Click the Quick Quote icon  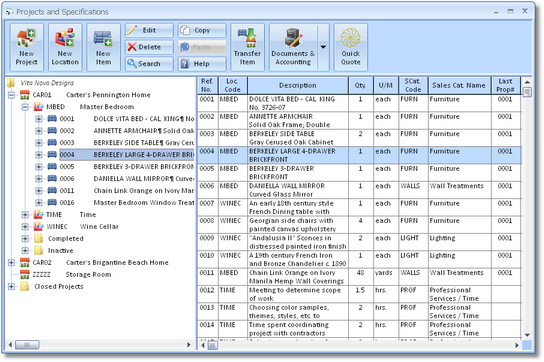(350, 48)
